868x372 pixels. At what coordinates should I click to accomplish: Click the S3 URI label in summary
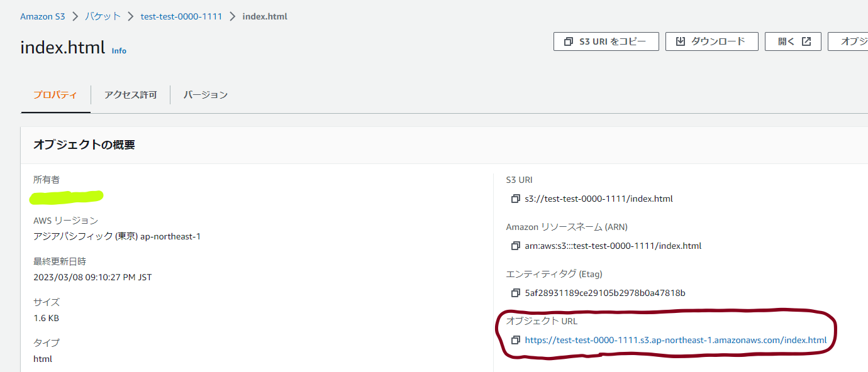[520, 180]
